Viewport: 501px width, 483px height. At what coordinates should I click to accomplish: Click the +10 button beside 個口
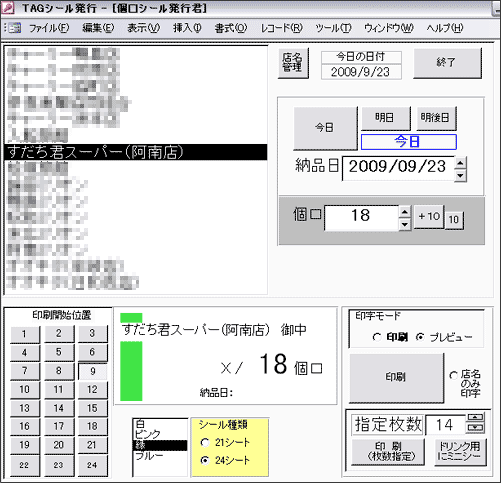[429, 216]
